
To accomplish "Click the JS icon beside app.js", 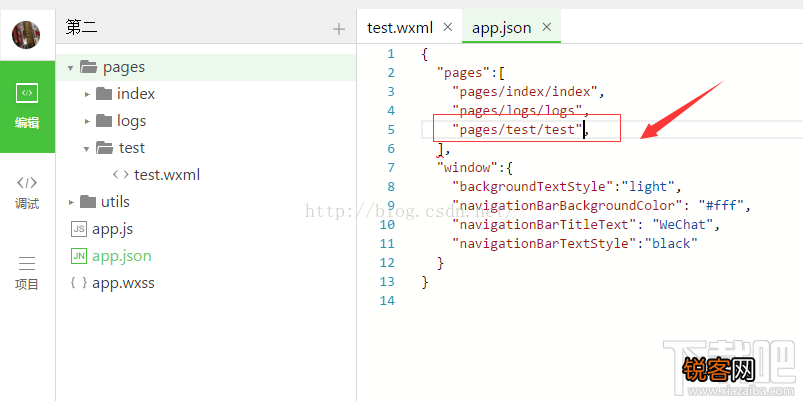I will 78,229.
